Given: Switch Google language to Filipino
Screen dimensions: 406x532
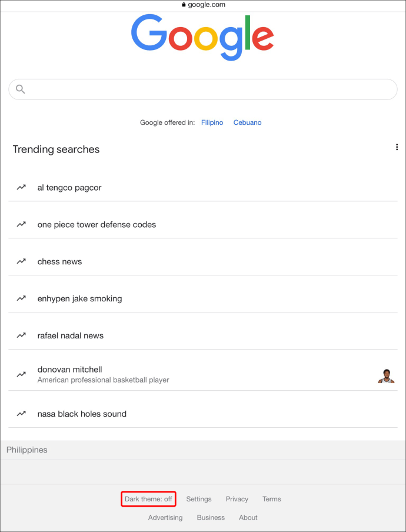Looking at the screenshot, I should click(x=212, y=122).
